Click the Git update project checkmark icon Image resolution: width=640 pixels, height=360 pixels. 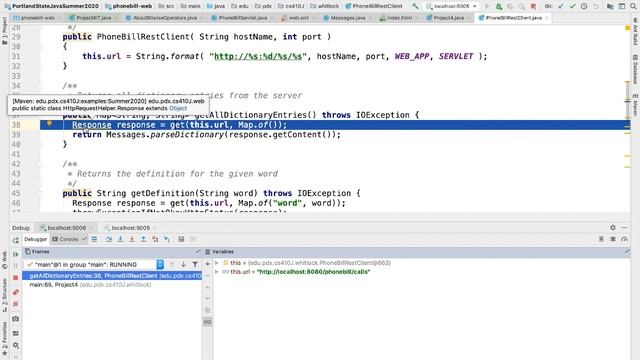(x=561, y=6)
